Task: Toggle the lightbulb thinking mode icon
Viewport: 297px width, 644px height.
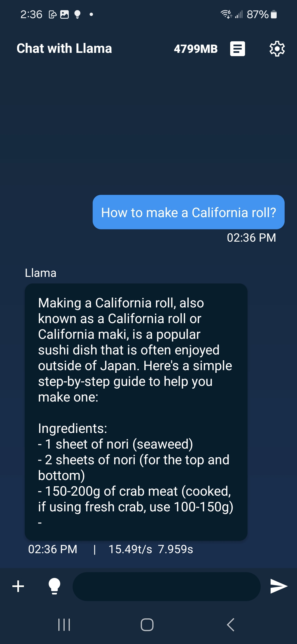Action: [x=54, y=586]
